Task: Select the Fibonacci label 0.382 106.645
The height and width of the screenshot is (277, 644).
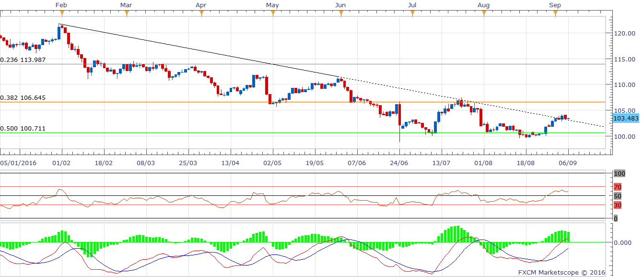Action: point(23,97)
